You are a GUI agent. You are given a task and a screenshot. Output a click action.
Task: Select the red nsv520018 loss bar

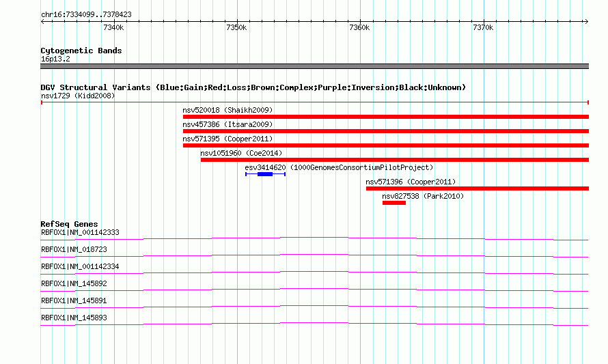[386, 117]
